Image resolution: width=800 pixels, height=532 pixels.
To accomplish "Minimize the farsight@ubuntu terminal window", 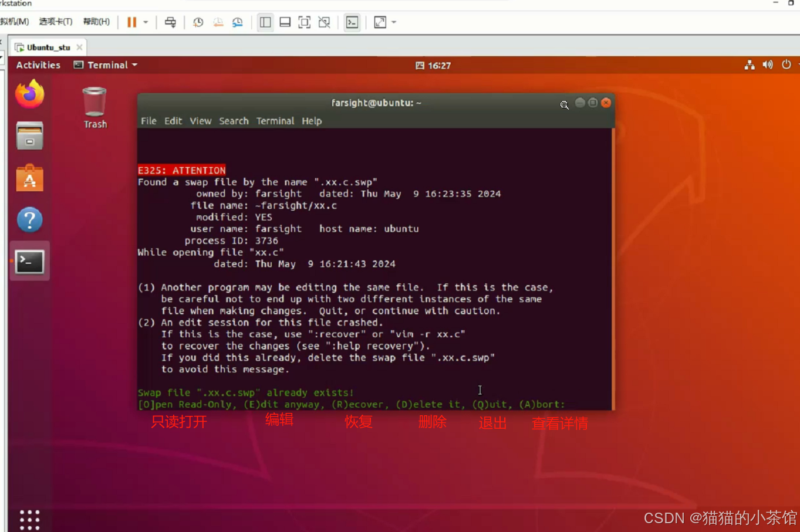I will pos(580,103).
